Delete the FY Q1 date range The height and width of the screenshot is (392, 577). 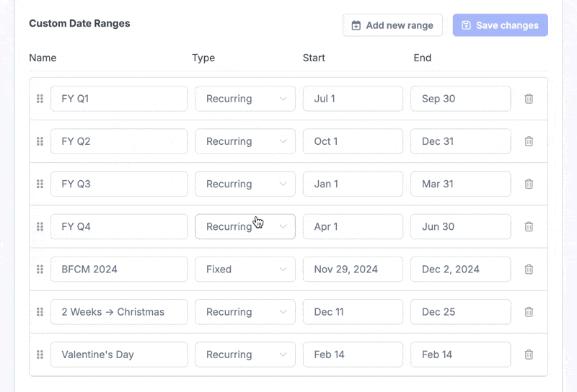tap(529, 99)
